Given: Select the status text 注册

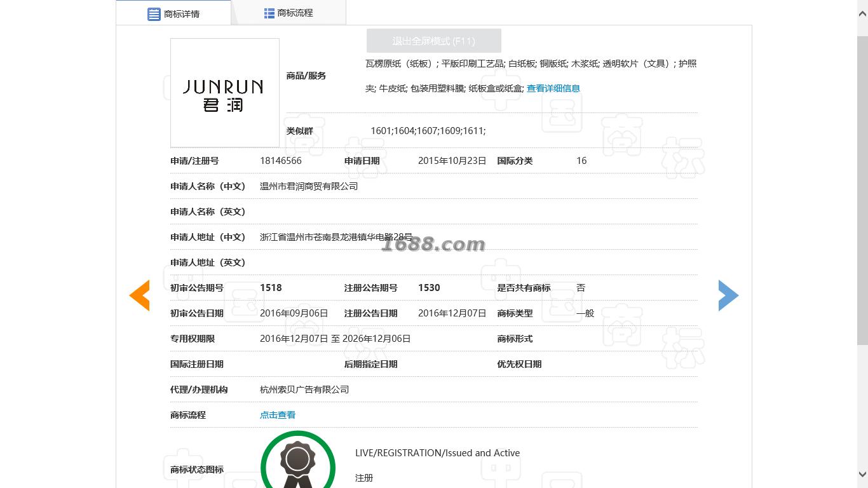Looking at the screenshot, I should click(364, 478).
